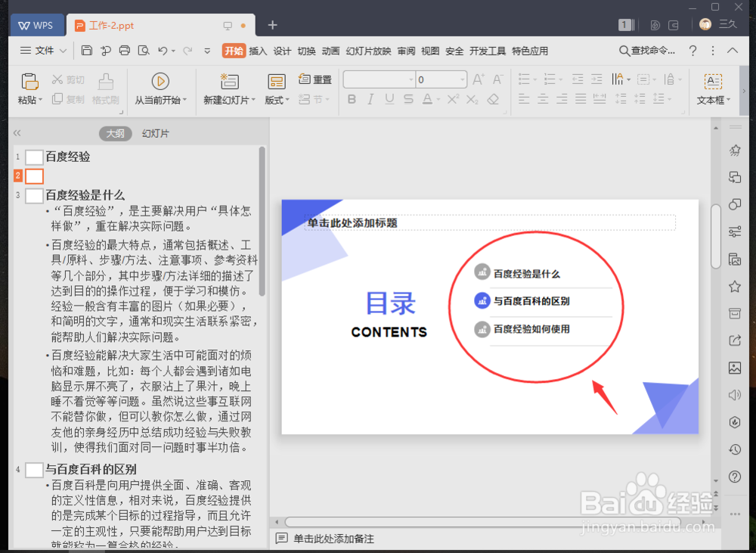Open the font color dropdown arrow
Screen dimensions: 756x553
438,100
